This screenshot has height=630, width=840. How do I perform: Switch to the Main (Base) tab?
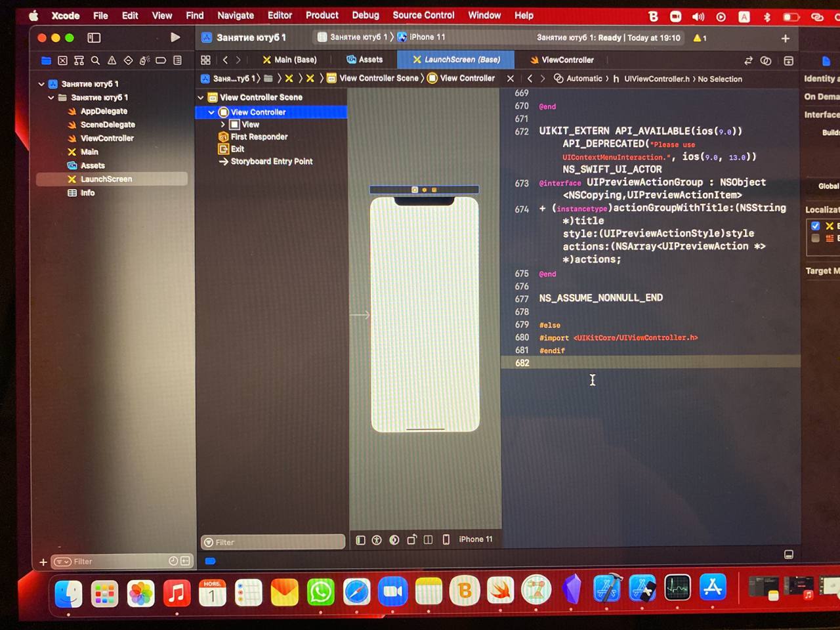[x=289, y=60]
